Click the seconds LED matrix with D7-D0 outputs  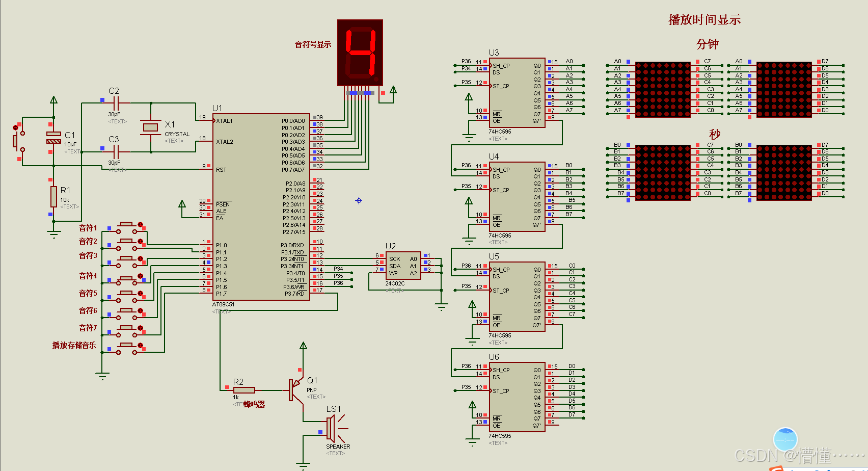tap(784, 172)
